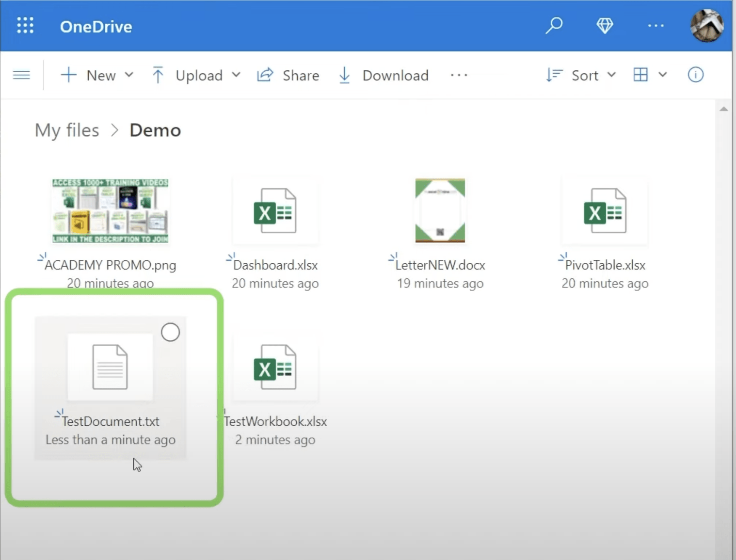Open the Dashboard.xlsx Excel icon
The height and width of the screenshot is (560, 736).
[x=275, y=211]
